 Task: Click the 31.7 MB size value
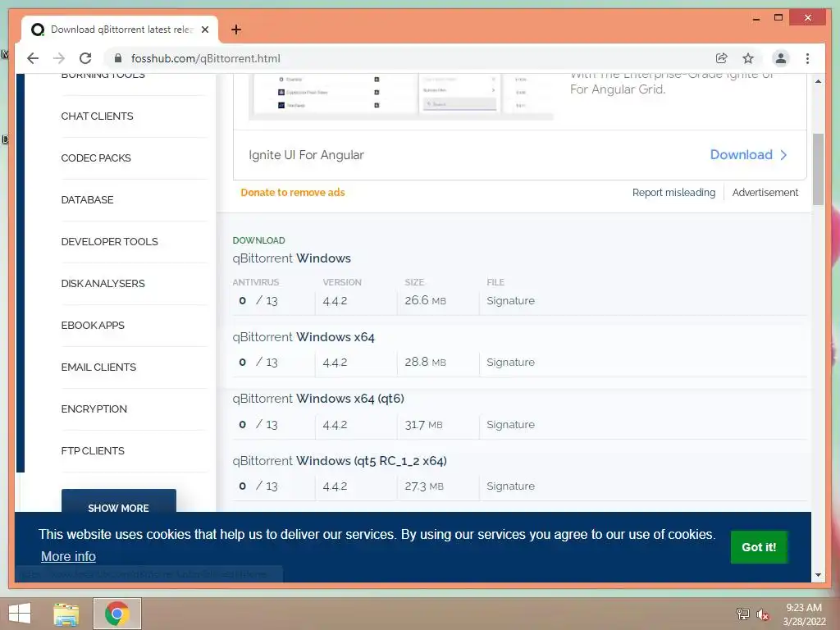[x=424, y=425]
